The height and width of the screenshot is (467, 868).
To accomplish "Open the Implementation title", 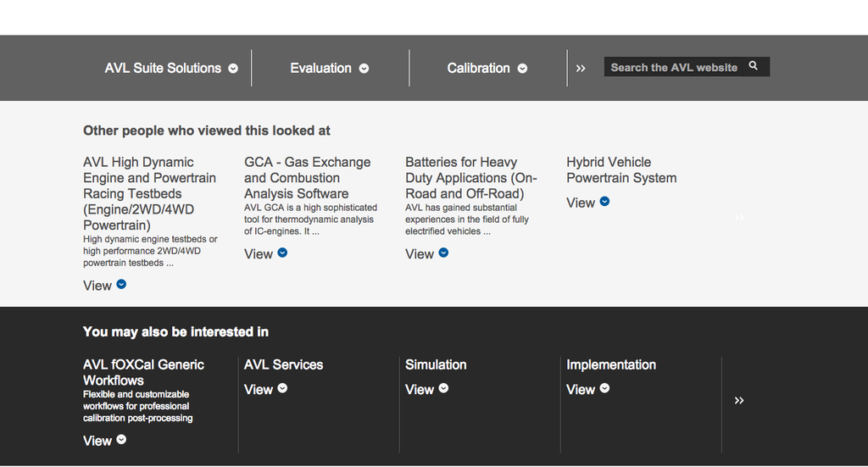I will (611, 364).
